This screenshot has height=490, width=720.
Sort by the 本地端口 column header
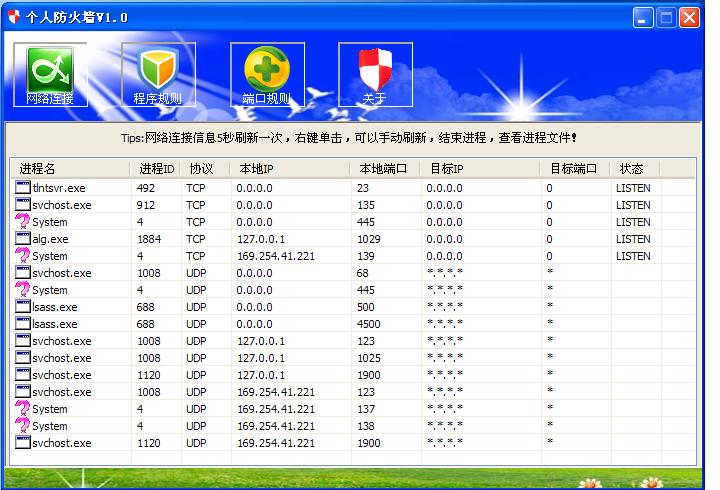click(x=385, y=169)
